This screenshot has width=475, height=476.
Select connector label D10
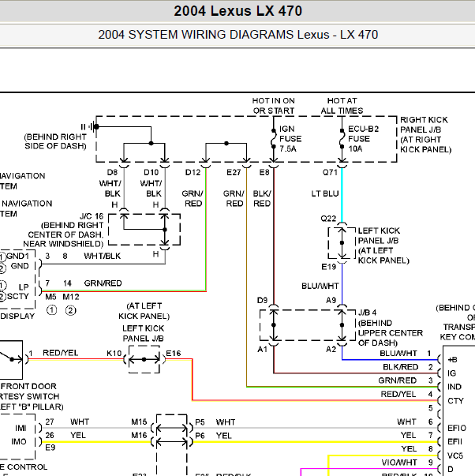(x=151, y=172)
